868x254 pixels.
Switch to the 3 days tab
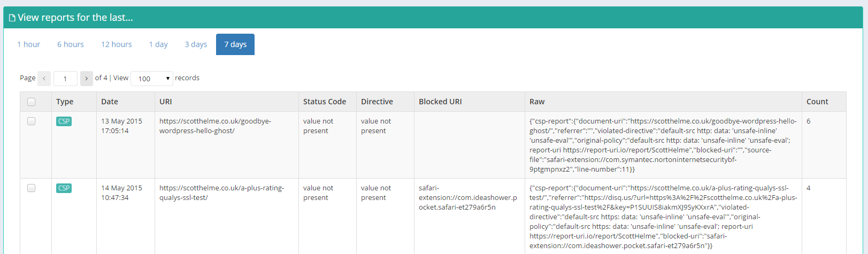coord(196,44)
